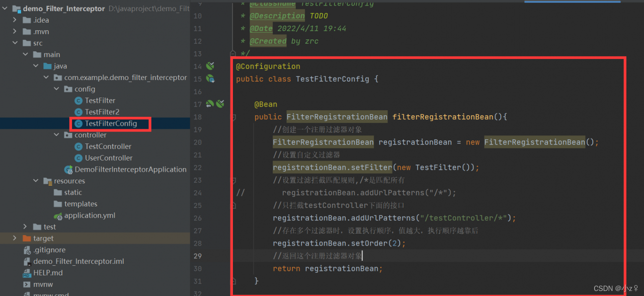Image resolution: width=644 pixels, height=296 pixels.
Task: Fold the method at line 18 gutter marker
Action: point(233,117)
